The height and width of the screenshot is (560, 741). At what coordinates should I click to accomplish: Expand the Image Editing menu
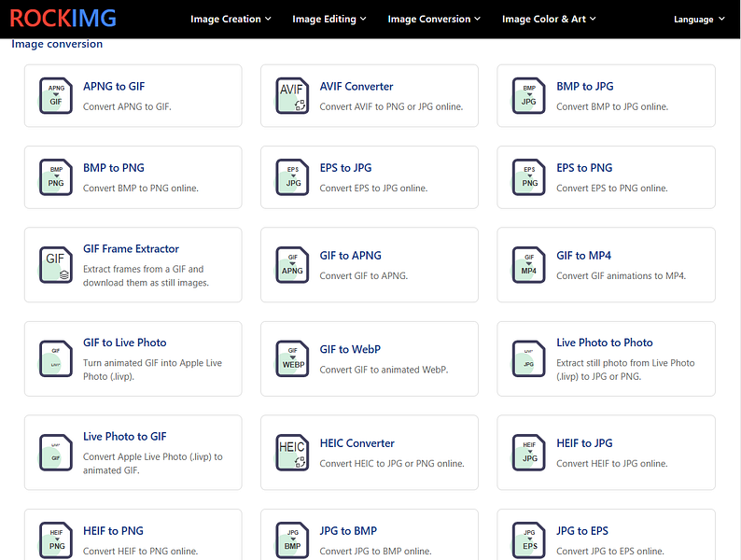[329, 19]
